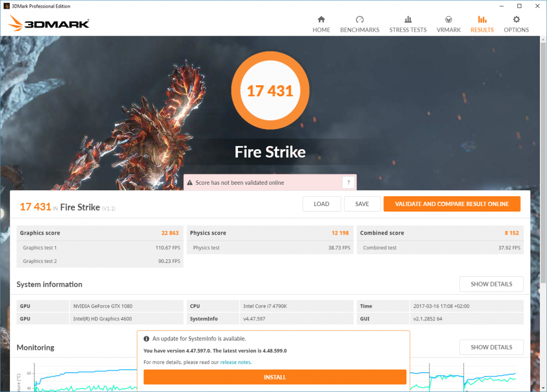Show details for System information
This screenshot has height=392, width=547.
coord(491,284)
